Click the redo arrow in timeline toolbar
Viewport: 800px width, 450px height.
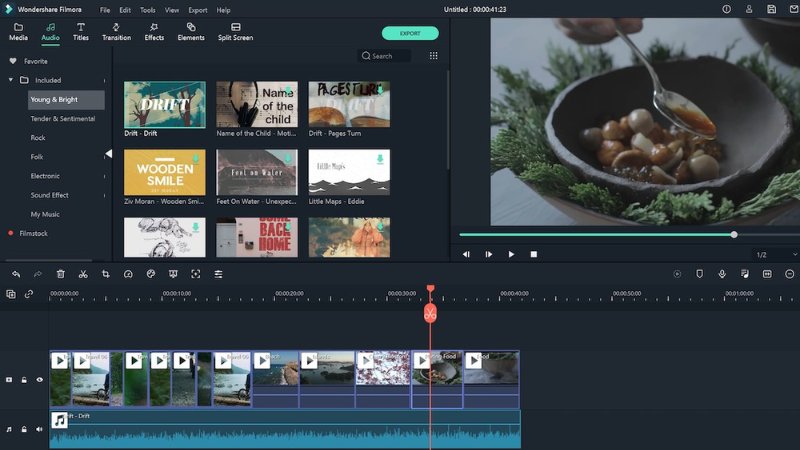tap(38, 274)
